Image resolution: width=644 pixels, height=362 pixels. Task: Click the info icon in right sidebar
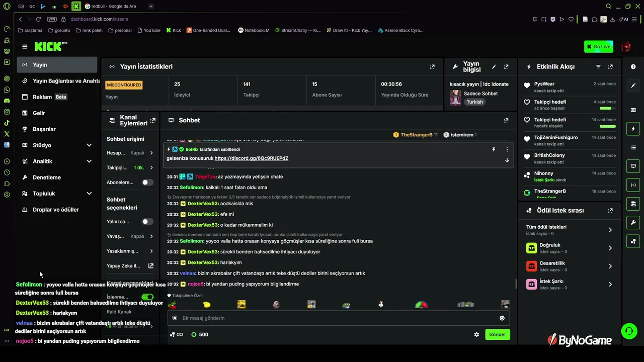tap(633, 67)
